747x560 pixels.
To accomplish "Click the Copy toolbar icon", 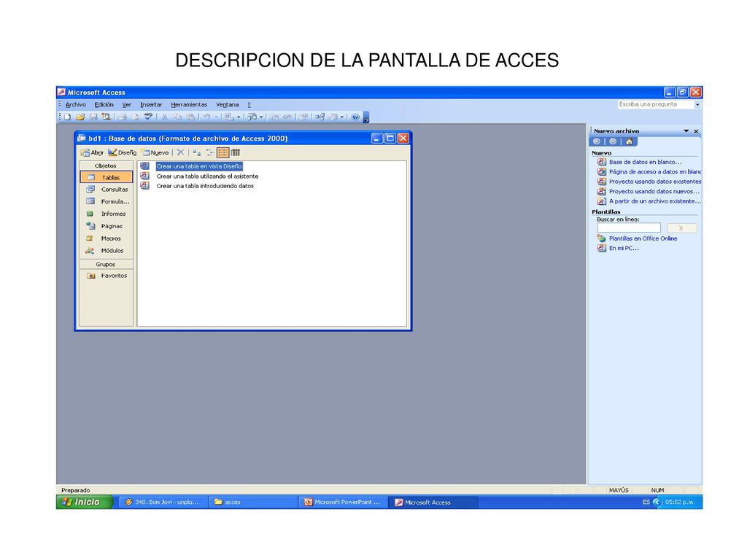I will click(177, 117).
